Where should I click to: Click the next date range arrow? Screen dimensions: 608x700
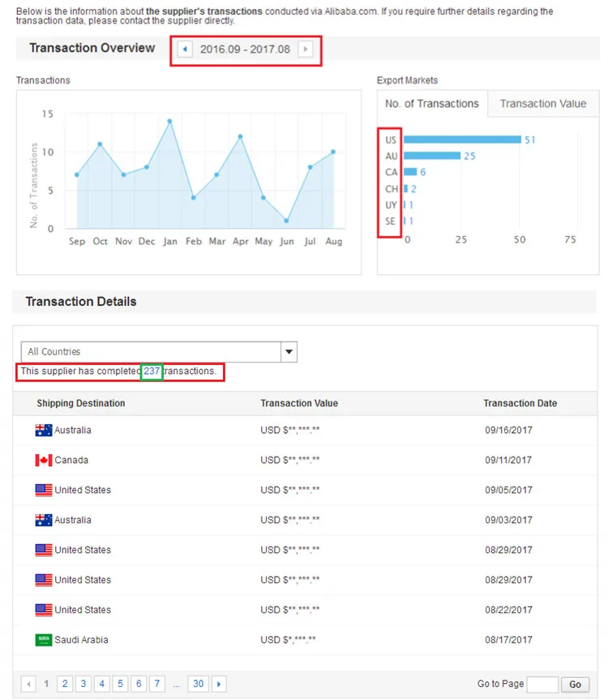point(305,49)
